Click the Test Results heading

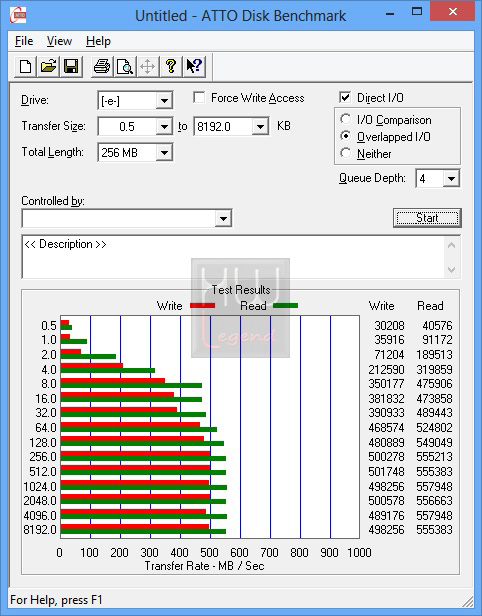[241, 290]
